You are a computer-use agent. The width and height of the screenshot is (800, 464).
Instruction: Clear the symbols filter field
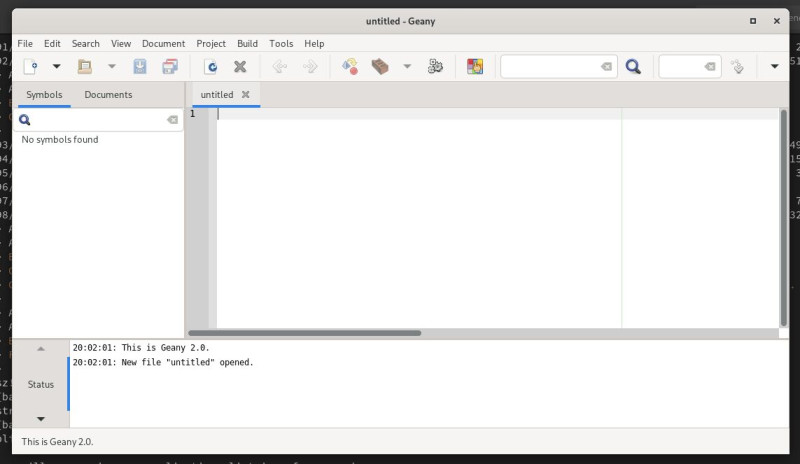pyautogui.click(x=172, y=120)
